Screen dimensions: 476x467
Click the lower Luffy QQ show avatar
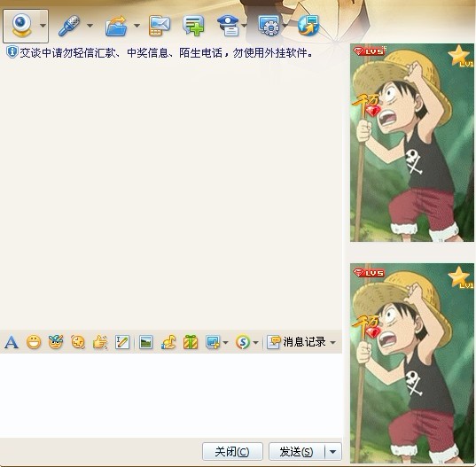(412, 363)
